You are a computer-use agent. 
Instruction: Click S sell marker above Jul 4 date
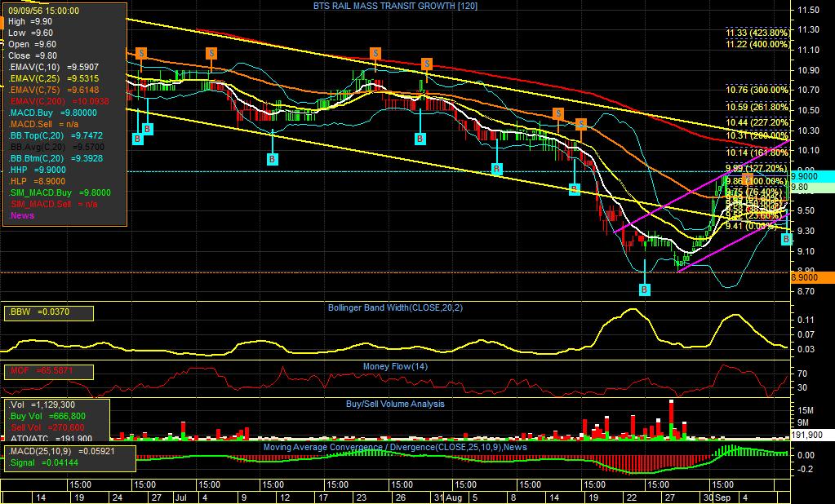211,53
